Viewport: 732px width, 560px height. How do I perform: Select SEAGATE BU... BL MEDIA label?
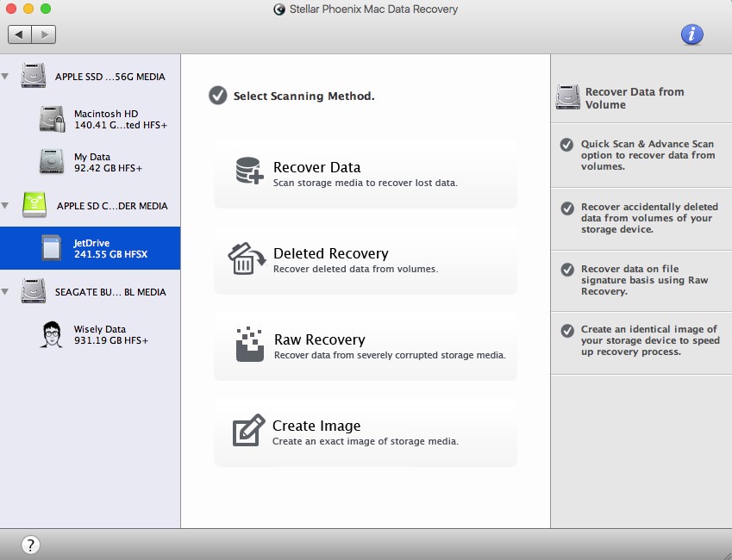click(110, 292)
